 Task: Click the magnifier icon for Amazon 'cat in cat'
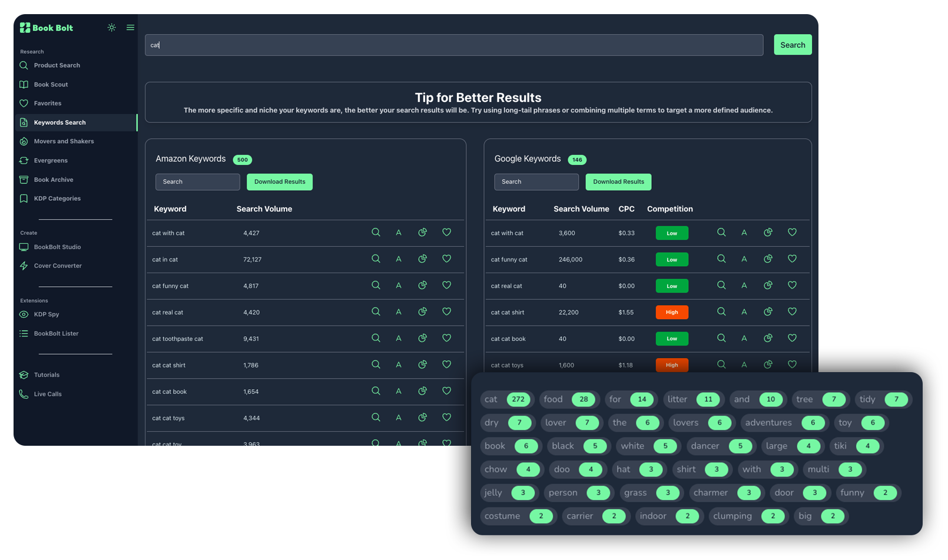point(376,259)
